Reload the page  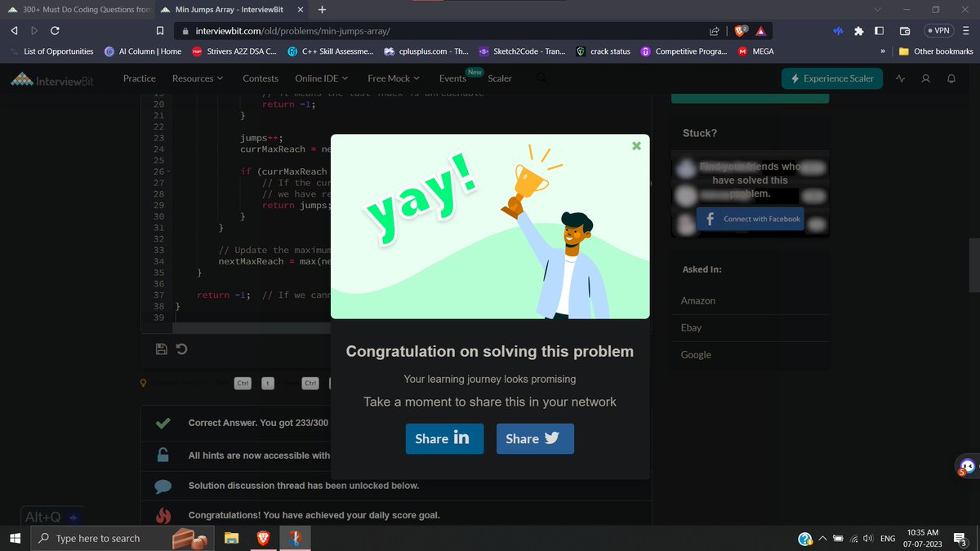55,31
